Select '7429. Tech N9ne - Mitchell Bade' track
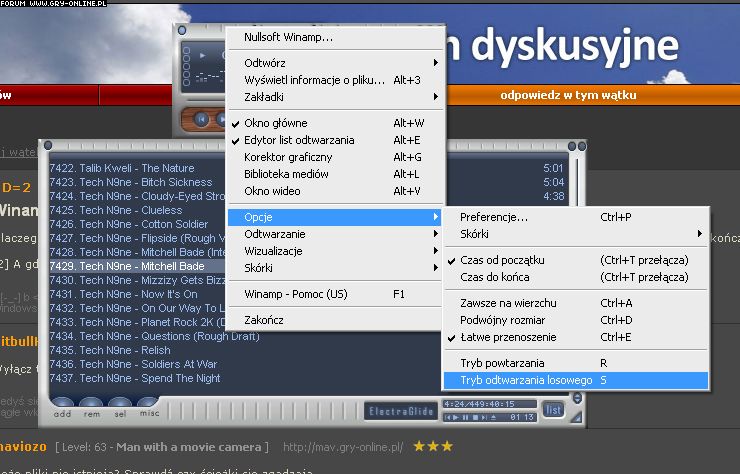 137,266
